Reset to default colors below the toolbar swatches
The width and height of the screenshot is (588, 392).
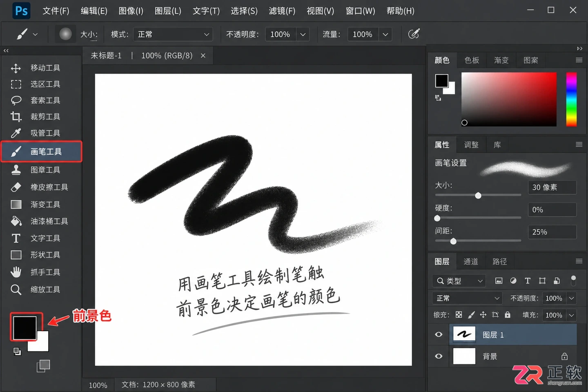(x=17, y=351)
